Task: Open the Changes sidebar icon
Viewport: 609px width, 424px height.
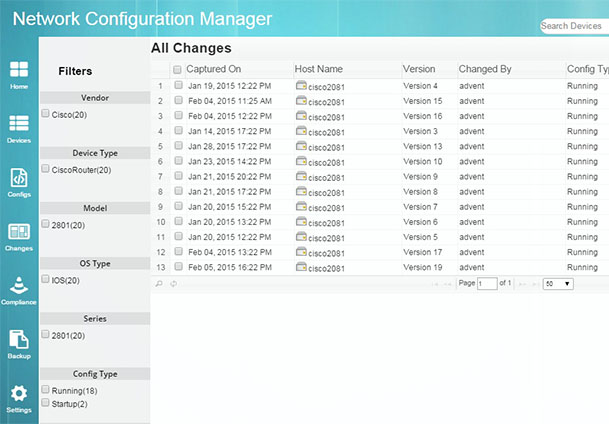Action: 19,236
